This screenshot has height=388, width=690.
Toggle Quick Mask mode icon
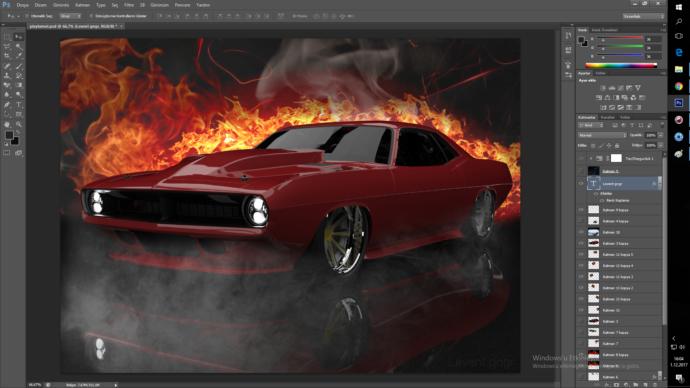pos(7,153)
